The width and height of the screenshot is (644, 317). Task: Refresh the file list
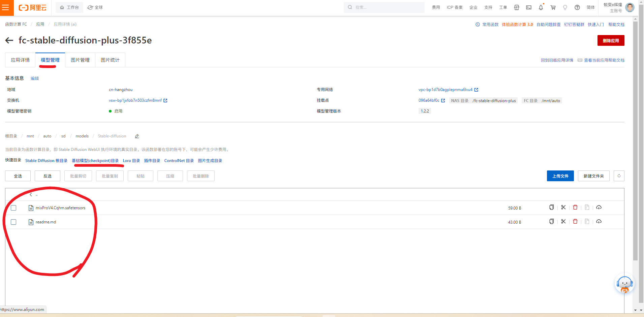619,176
